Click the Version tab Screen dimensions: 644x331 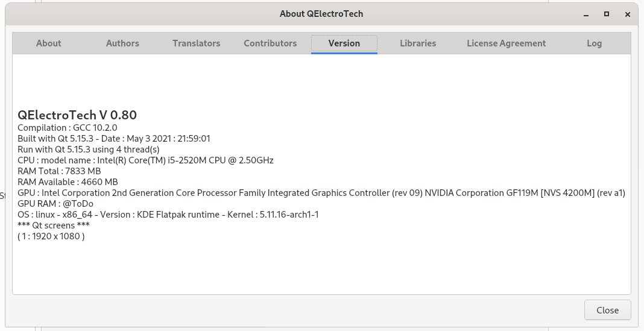[x=344, y=43]
